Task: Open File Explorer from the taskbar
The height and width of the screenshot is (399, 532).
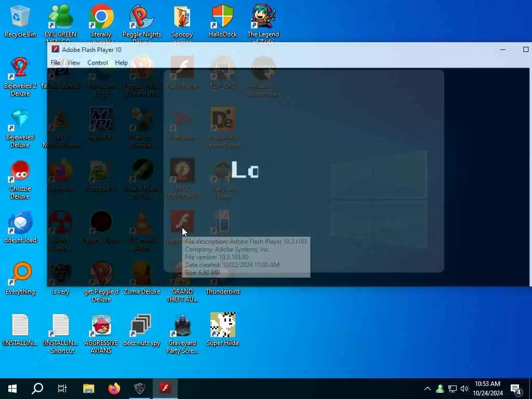Action: pyautogui.click(x=88, y=389)
